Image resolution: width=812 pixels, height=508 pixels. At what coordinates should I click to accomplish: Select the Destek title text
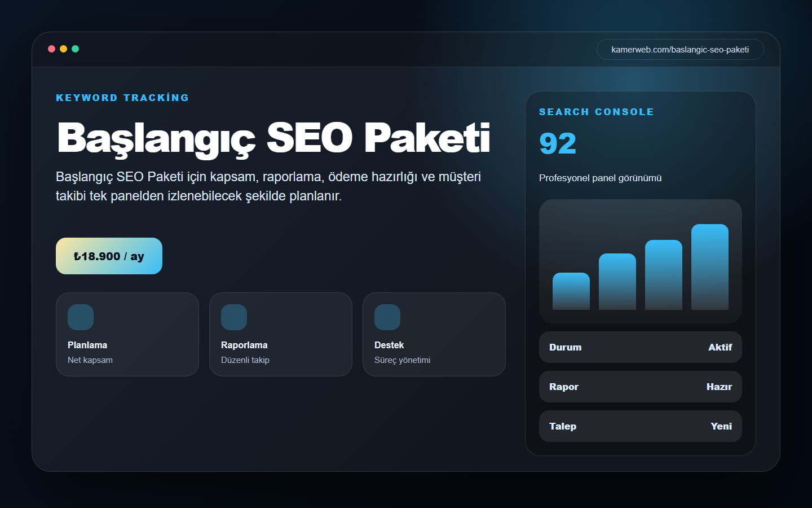click(389, 345)
